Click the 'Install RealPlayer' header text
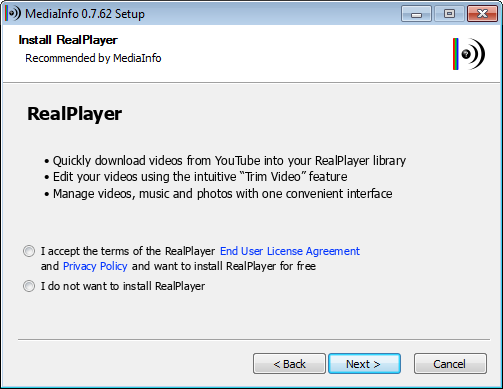 (x=68, y=40)
